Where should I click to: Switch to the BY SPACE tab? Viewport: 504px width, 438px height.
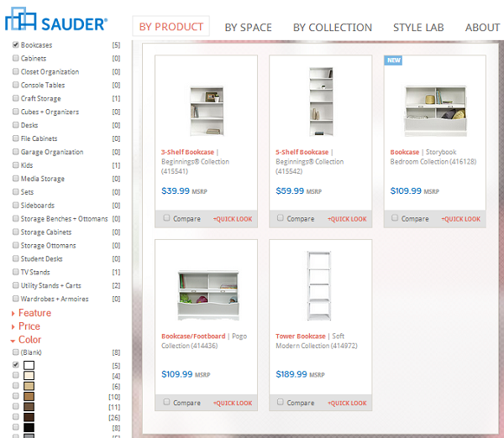[249, 28]
